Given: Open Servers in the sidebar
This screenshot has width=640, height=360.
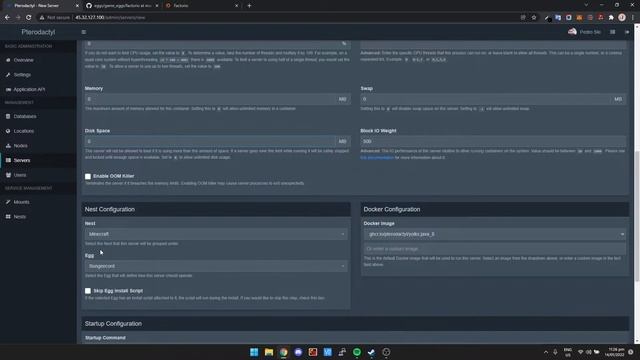Looking at the screenshot, I should tap(22, 160).
